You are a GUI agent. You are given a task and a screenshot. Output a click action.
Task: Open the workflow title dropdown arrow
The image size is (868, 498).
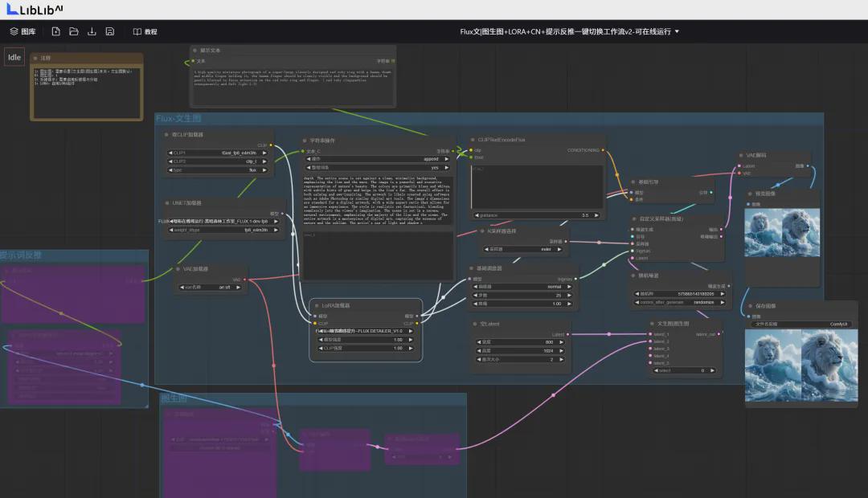coord(677,31)
